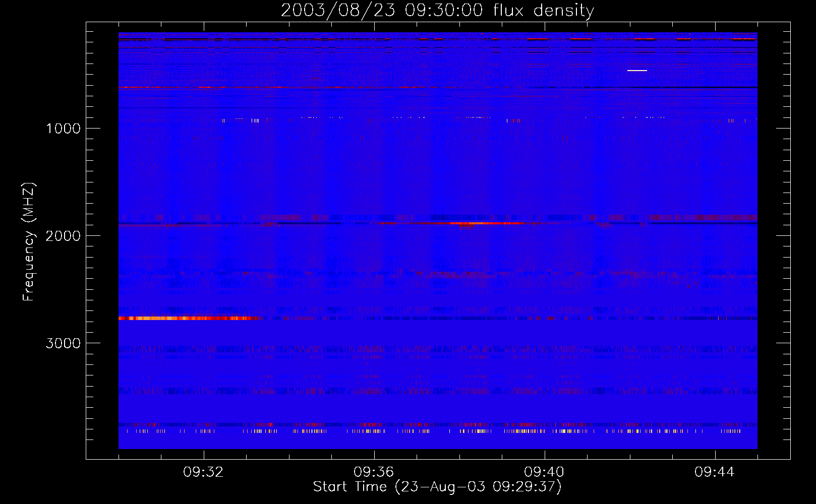Screen dimensions: 816x504
Task: Click the 1000 frequency tick label
Action: click(x=63, y=129)
